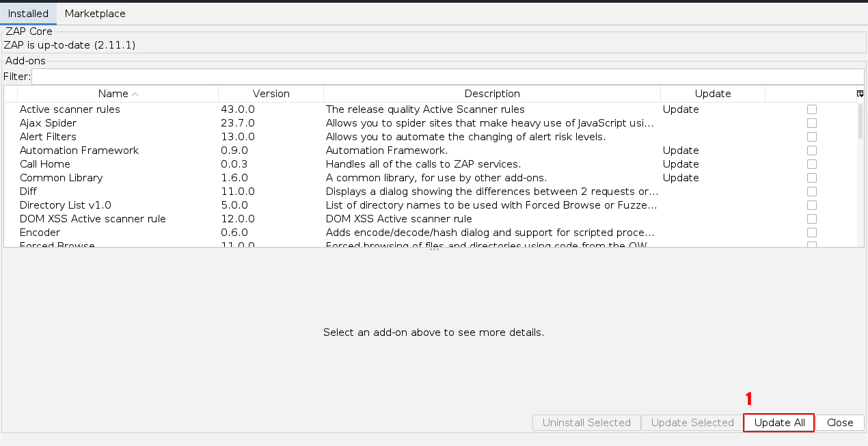Switch to the Marketplace tab
This screenshot has height=446, width=868.
(x=95, y=14)
